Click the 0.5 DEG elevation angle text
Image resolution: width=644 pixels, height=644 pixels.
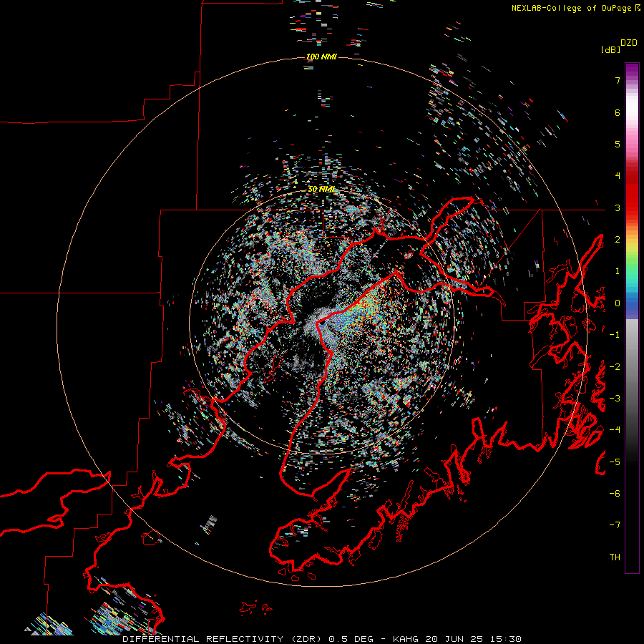tap(351, 639)
